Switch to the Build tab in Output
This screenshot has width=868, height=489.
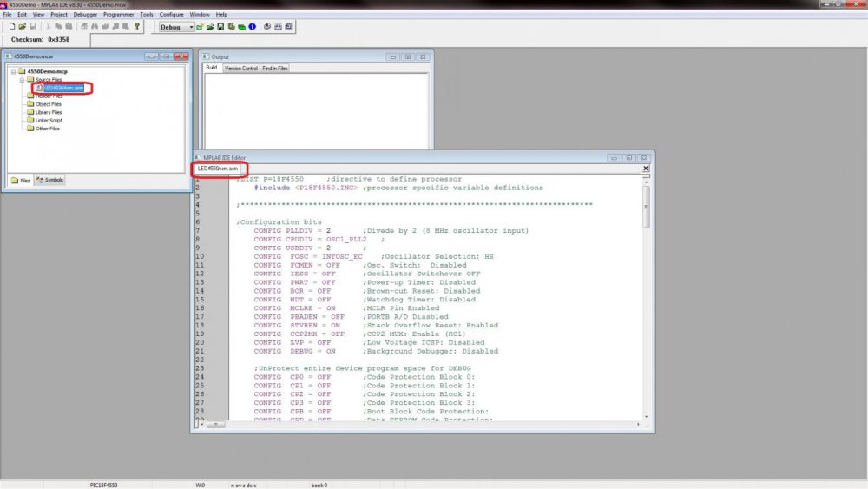(x=212, y=68)
